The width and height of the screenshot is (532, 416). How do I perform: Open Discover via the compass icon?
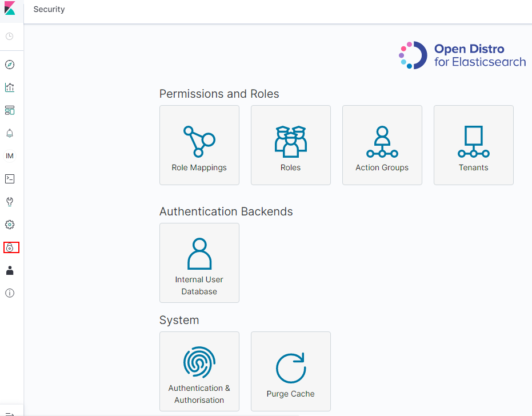(10, 65)
